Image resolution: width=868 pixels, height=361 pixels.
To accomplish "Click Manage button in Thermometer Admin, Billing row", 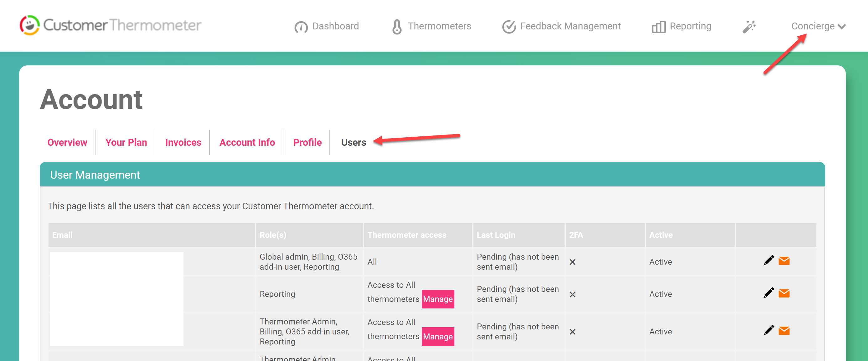I will pyautogui.click(x=438, y=336).
